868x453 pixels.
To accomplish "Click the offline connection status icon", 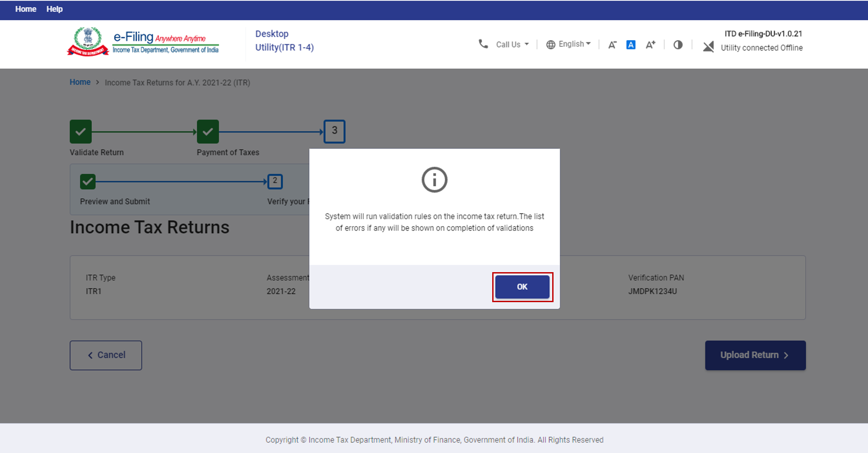I will point(708,46).
